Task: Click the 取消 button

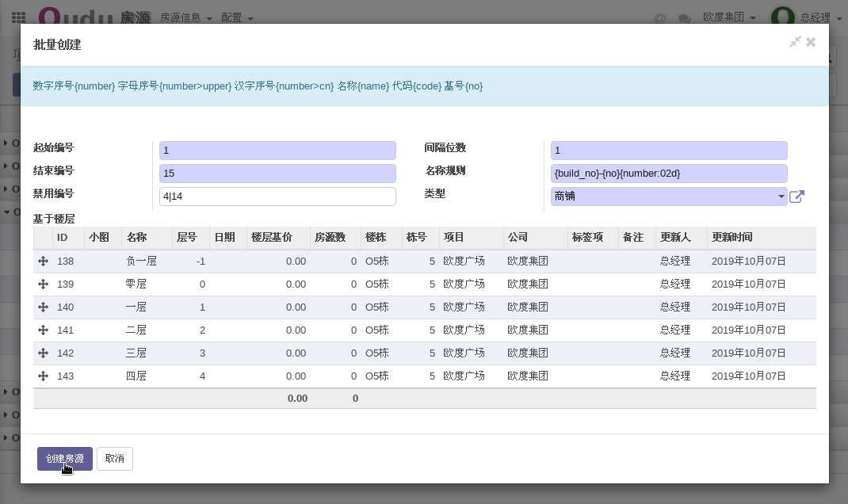Action: pyautogui.click(x=115, y=459)
